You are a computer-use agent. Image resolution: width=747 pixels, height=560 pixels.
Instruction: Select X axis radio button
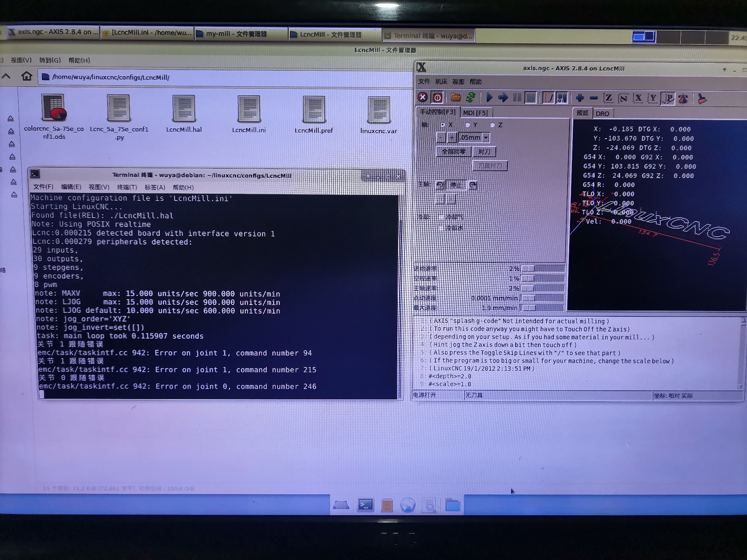pyautogui.click(x=443, y=125)
